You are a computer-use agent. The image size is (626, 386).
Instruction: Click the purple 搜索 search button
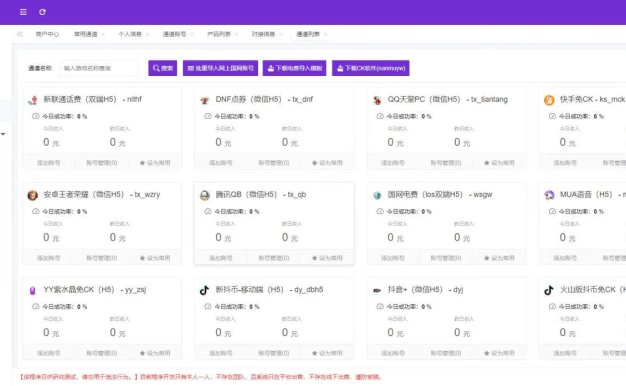point(162,68)
